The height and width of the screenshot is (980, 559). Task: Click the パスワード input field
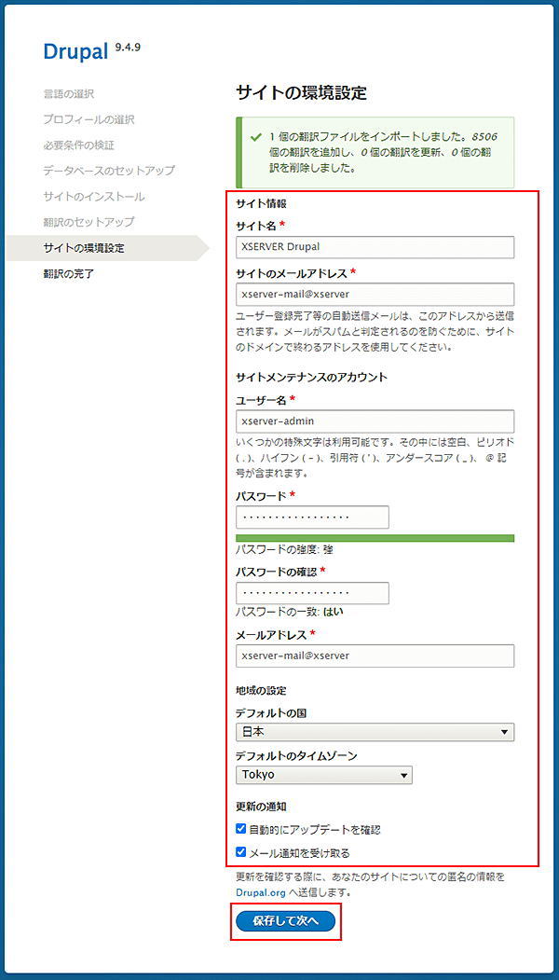312,518
